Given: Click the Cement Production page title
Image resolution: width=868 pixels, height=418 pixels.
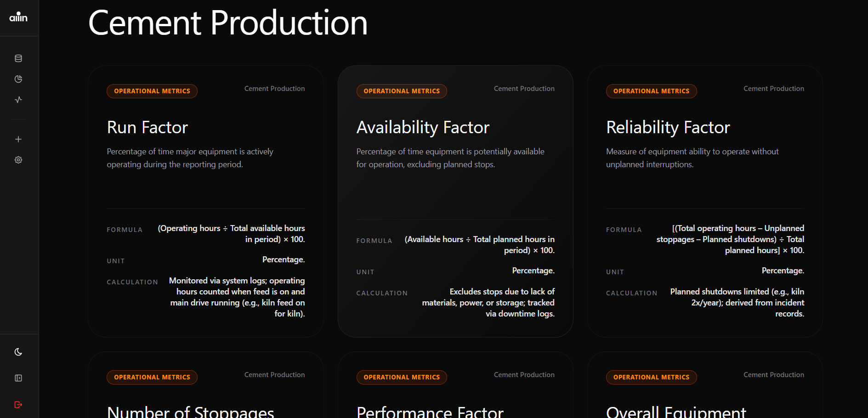Looking at the screenshot, I should click(x=228, y=23).
